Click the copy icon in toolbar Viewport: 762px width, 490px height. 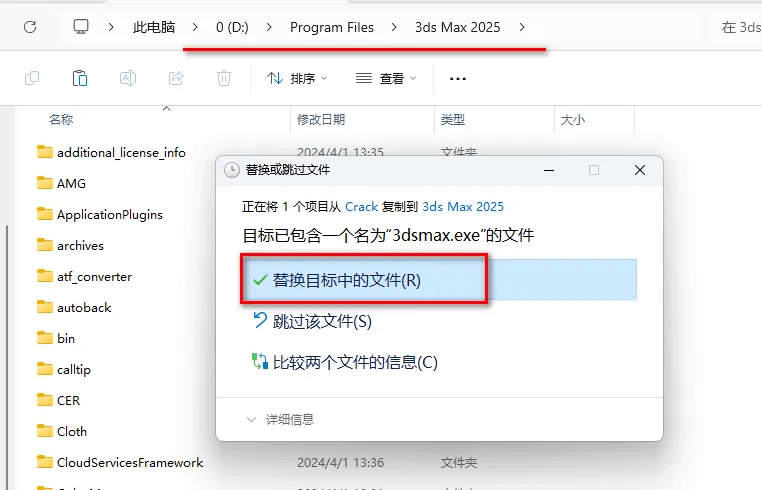(x=32, y=78)
